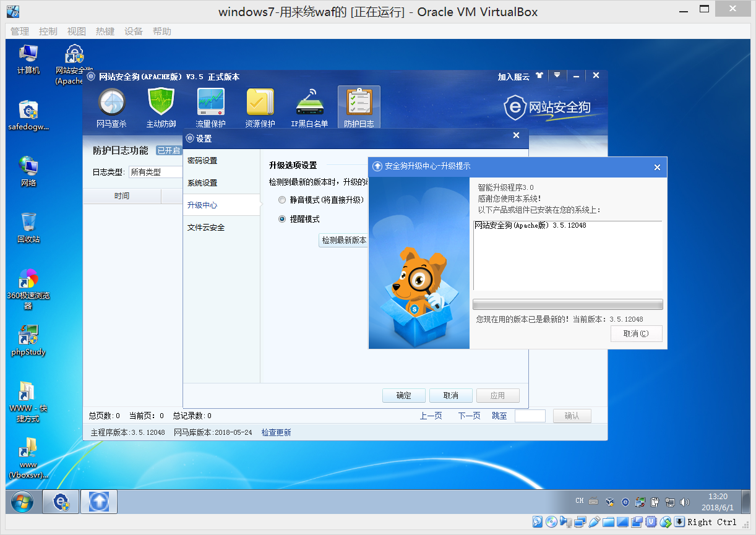Open the title bar dropdown menu arrow
756x535 pixels.
pyautogui.click(x=557, y=75)
